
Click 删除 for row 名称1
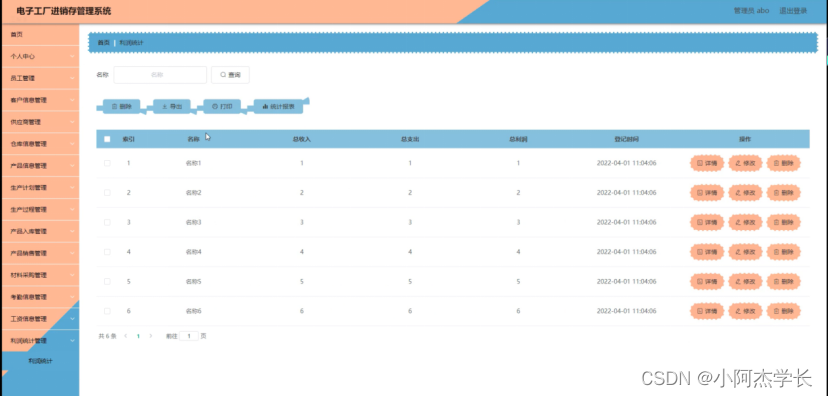784,163
